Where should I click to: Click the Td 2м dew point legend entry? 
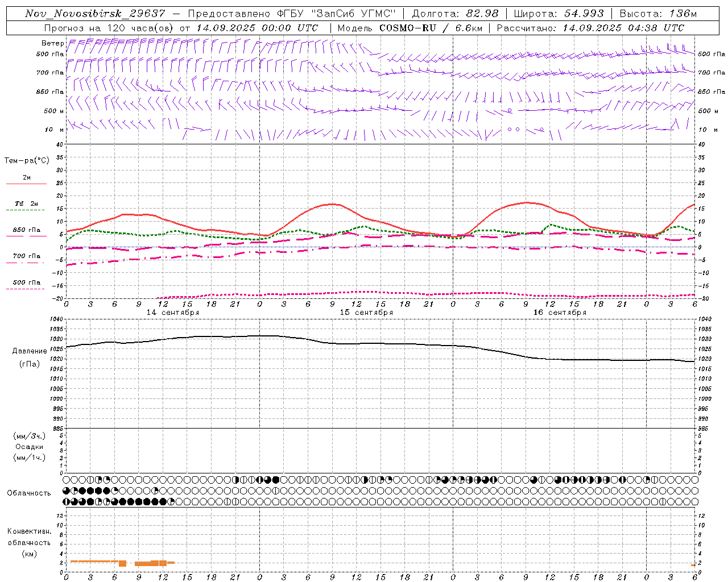(27, 203)
